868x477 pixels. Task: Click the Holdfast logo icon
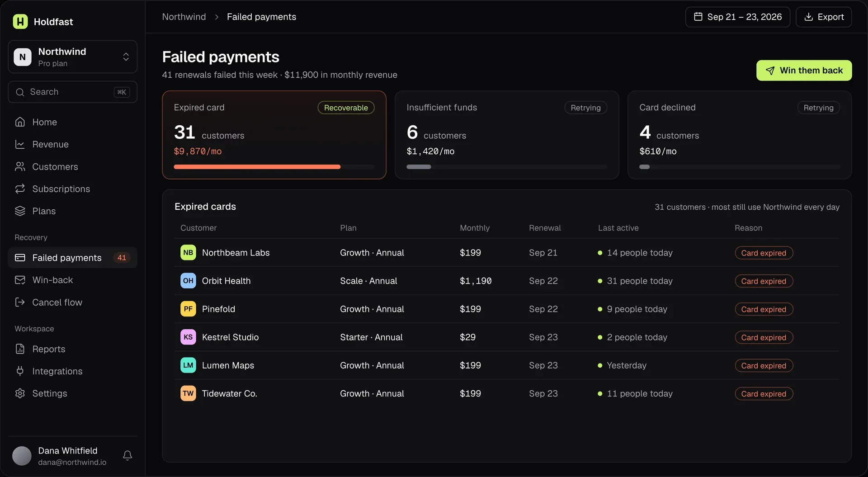[x=20, y=21]
